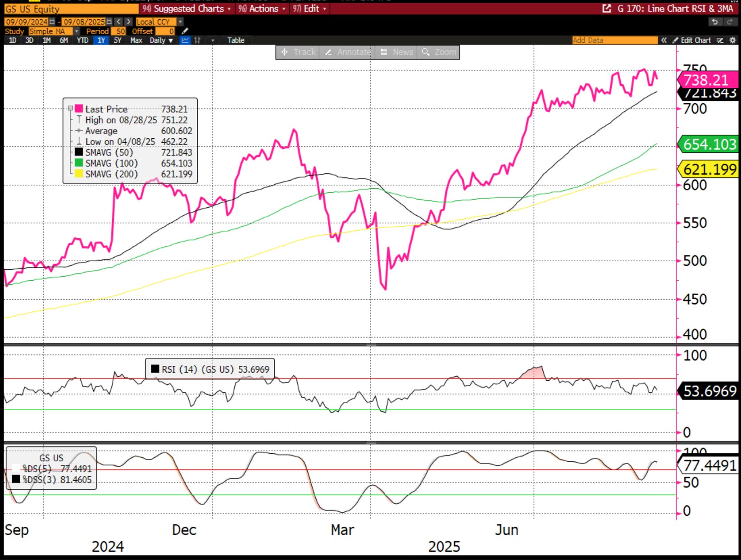741x560 pixels.
Task: Expand chart type options arrow
Action: pyautogui.click(x=213, y=40)
